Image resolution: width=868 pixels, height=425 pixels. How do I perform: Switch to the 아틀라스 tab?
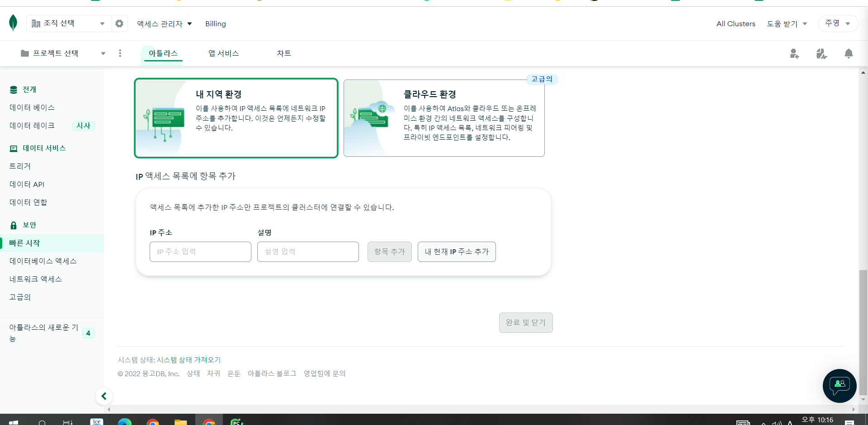[x=163, y=53]
